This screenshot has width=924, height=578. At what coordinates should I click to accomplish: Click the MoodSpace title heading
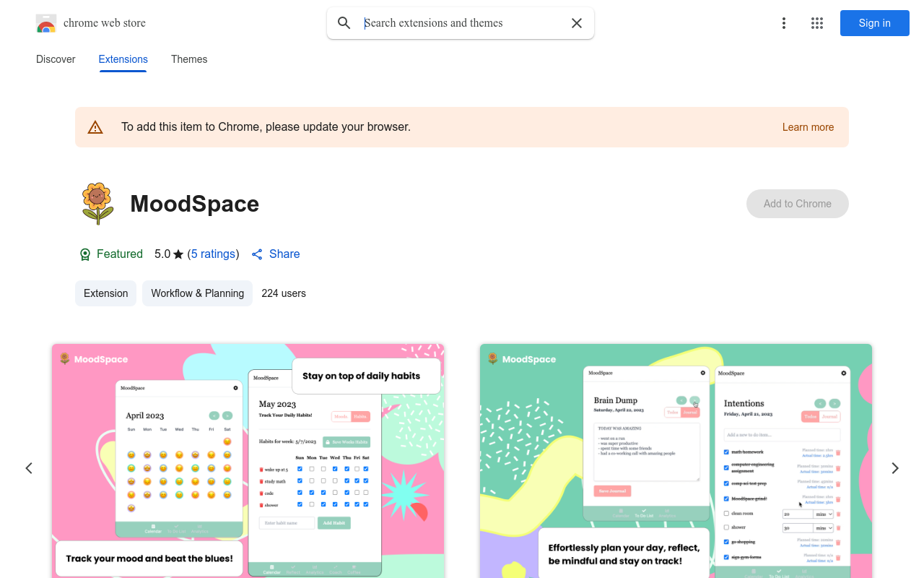click(195, 204)
